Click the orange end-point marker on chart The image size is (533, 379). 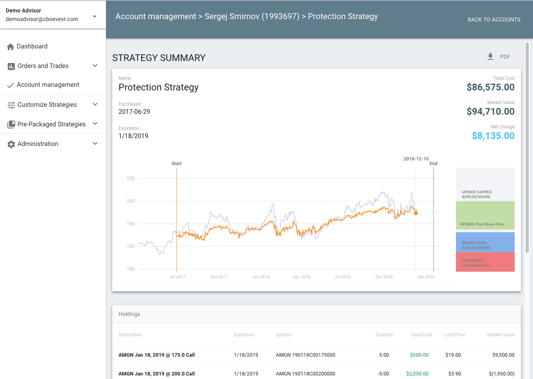tap(415, 213)
